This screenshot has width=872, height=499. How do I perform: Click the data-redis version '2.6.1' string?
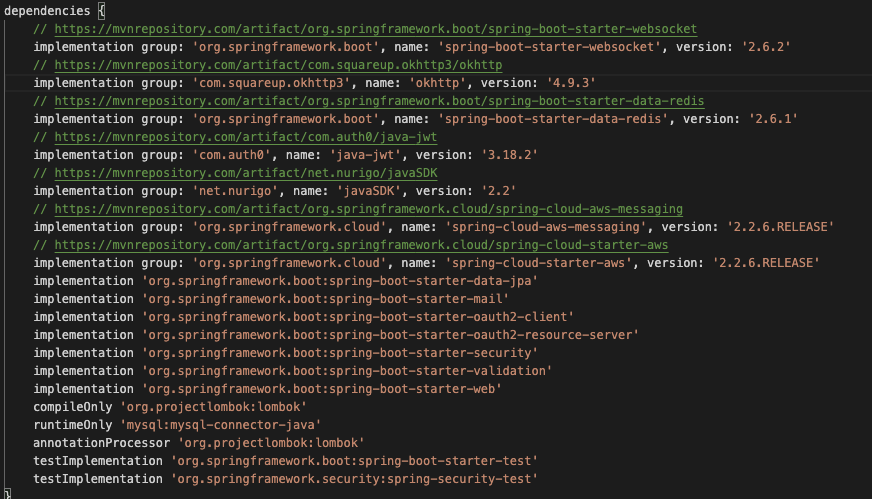[x=773, y=119]
